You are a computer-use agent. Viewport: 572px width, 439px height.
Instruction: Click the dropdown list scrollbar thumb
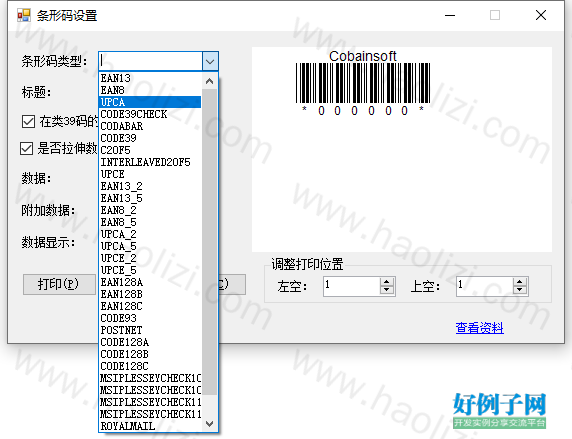coord(209,242)
